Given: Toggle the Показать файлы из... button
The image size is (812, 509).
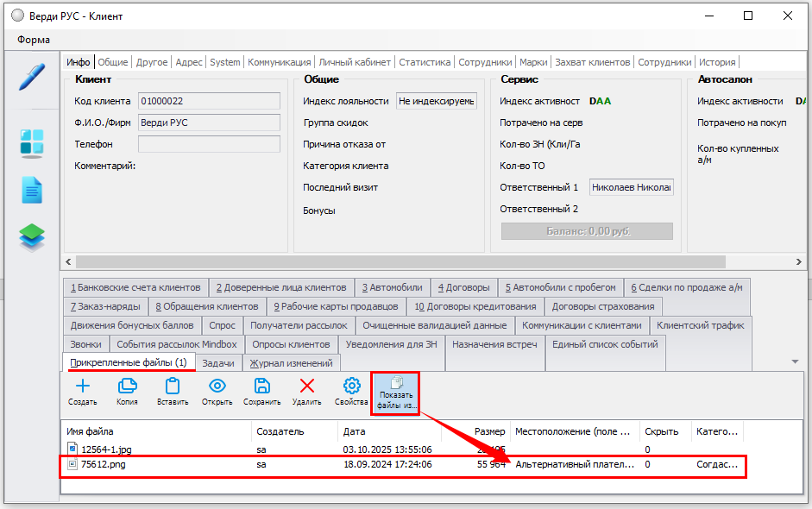Looking at the screenshot, I should (396, 393).
